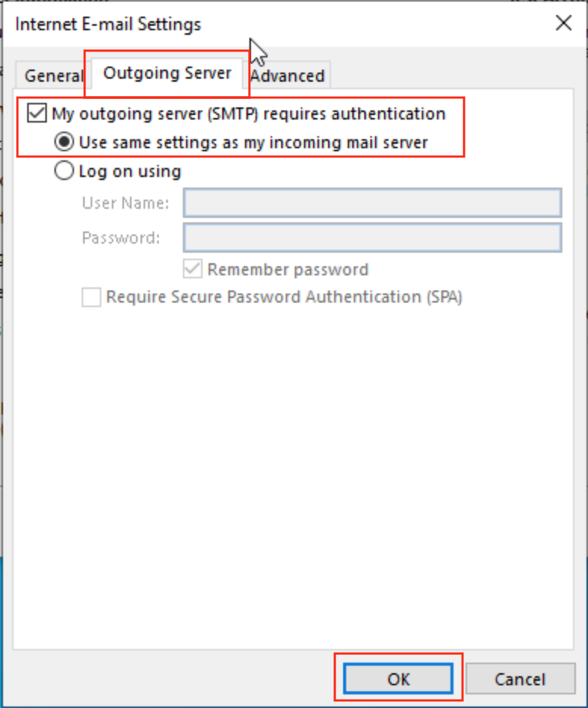Switch to the General tab
Screen dimensions: 588x708
(52, 76)
